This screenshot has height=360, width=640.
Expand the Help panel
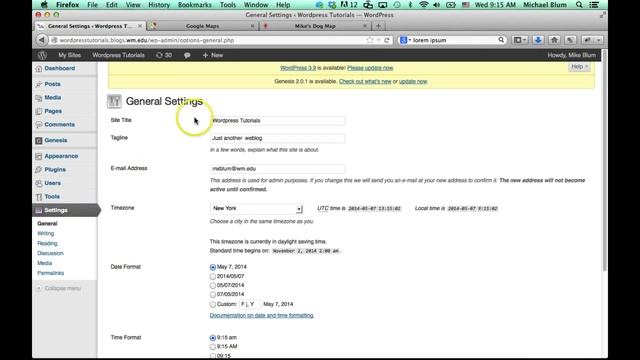[579, 67]
